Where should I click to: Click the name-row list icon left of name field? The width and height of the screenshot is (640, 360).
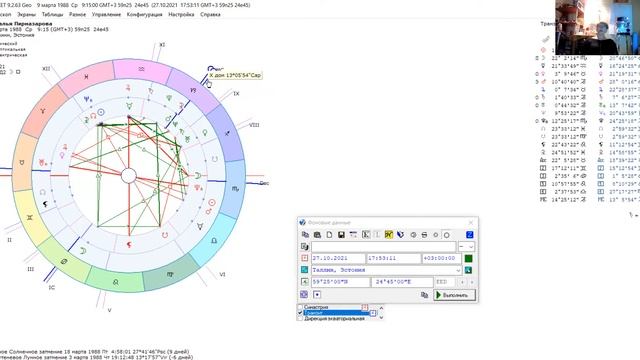(304, 247)
